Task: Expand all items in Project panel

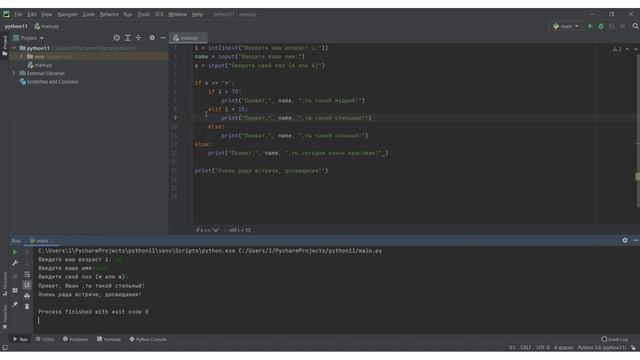Action: pos(128,38)
